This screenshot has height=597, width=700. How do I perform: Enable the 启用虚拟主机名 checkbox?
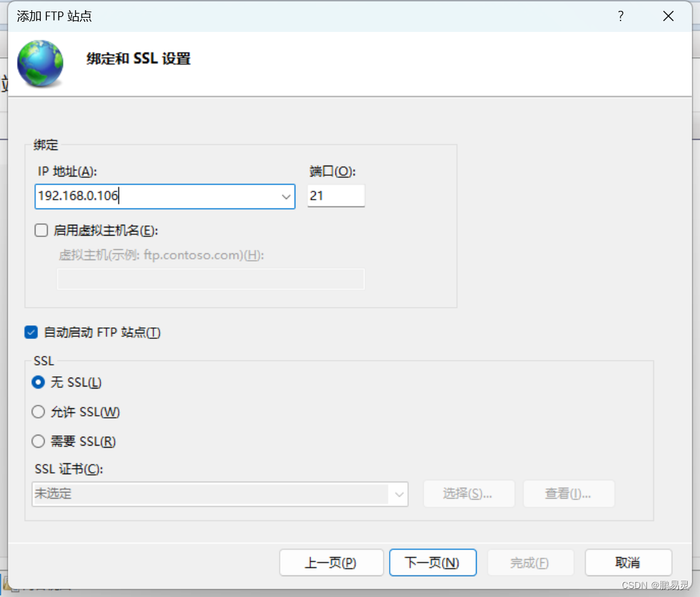pyautogui.click(x=41, y=231)
